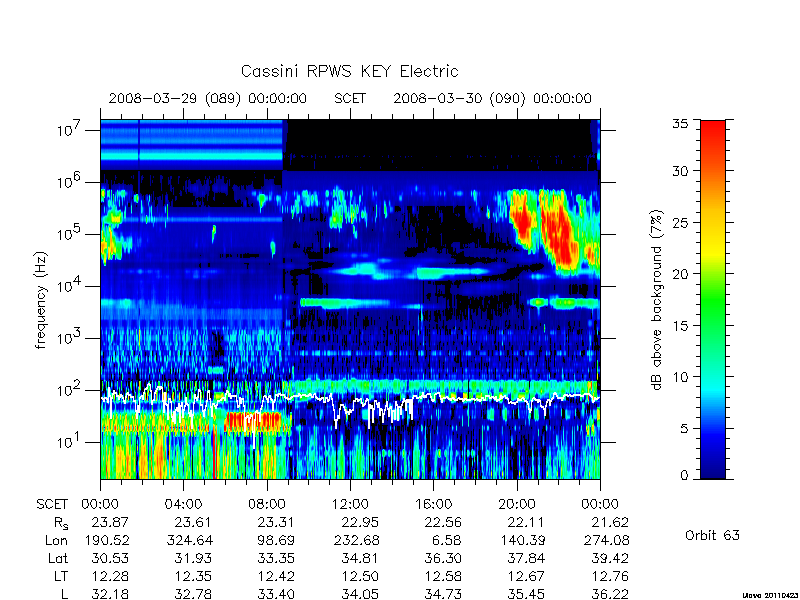The height and width of the screenshot is (600, 800).
Task: Click the Orbit 63 label
Action: [712, 535]
